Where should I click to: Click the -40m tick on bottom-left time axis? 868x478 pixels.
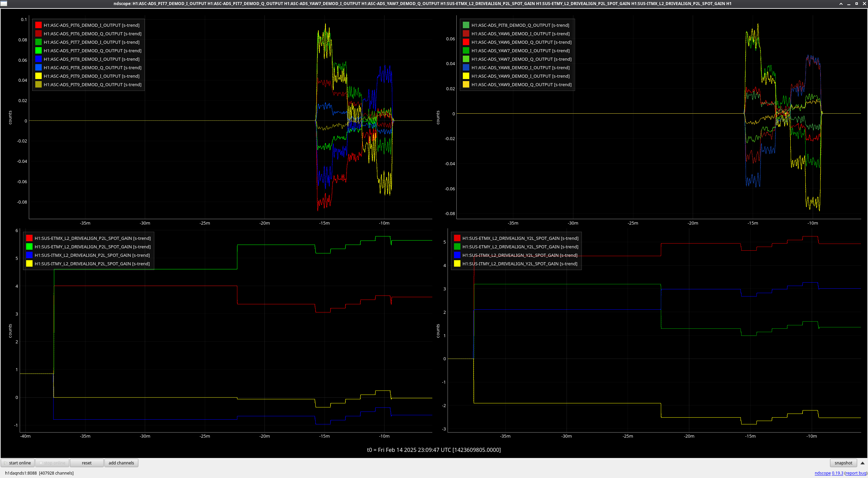coord(25,436)
